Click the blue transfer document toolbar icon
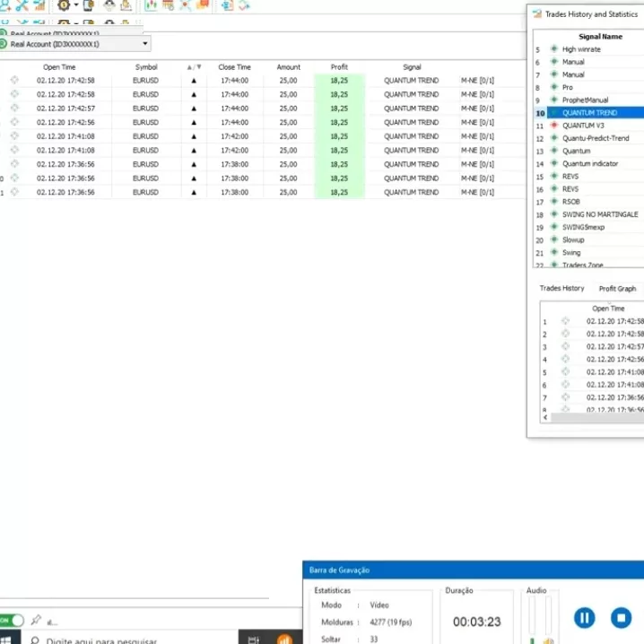644x644 pixels. tap(227, 4)
